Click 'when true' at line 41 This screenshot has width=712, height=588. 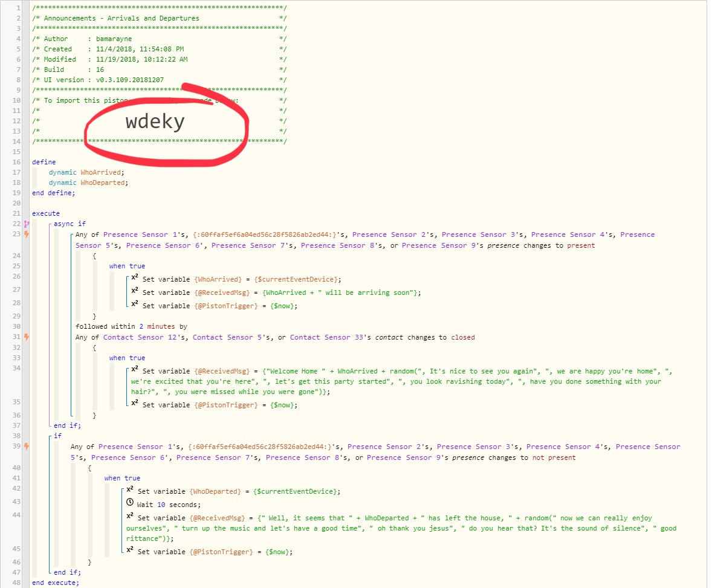pos(122,478)
